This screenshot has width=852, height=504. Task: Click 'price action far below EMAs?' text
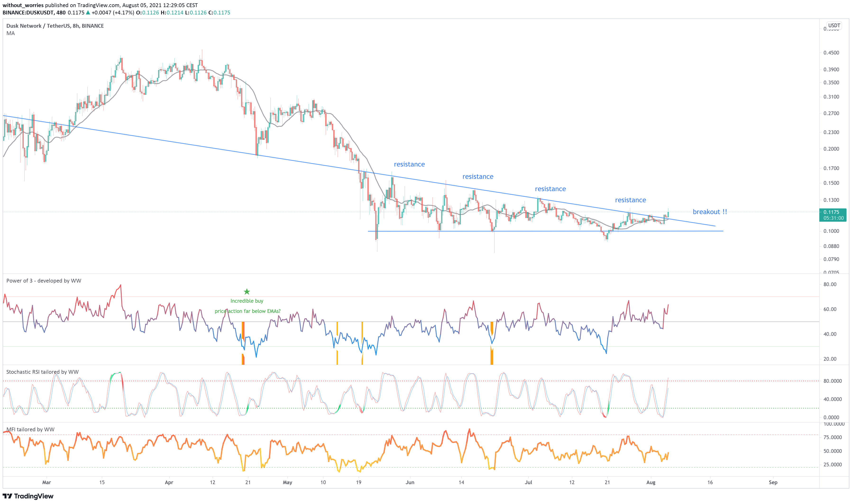pyautogui.click(x=247, y=311)
